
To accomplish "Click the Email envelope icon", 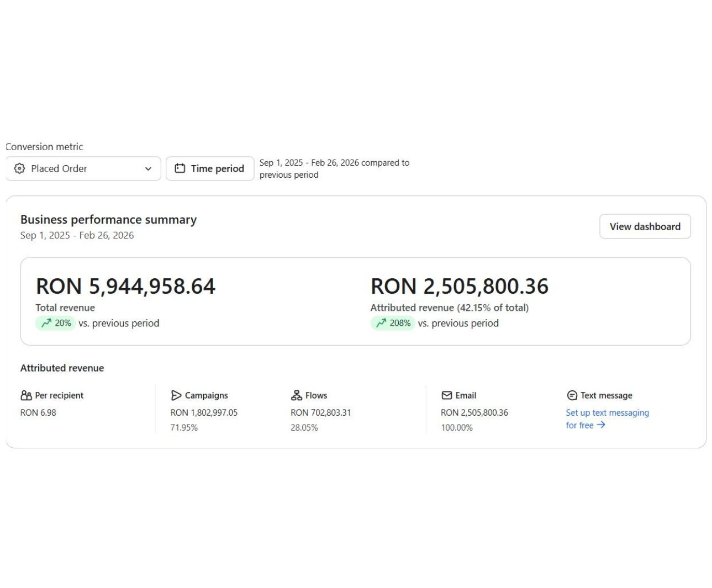I will point(447,395).
